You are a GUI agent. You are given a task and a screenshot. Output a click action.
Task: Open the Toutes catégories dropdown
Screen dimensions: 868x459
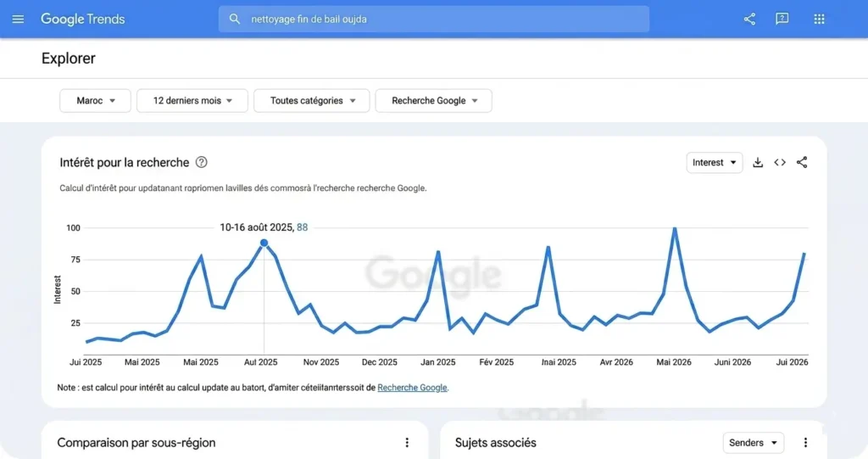tap(312, 101)
